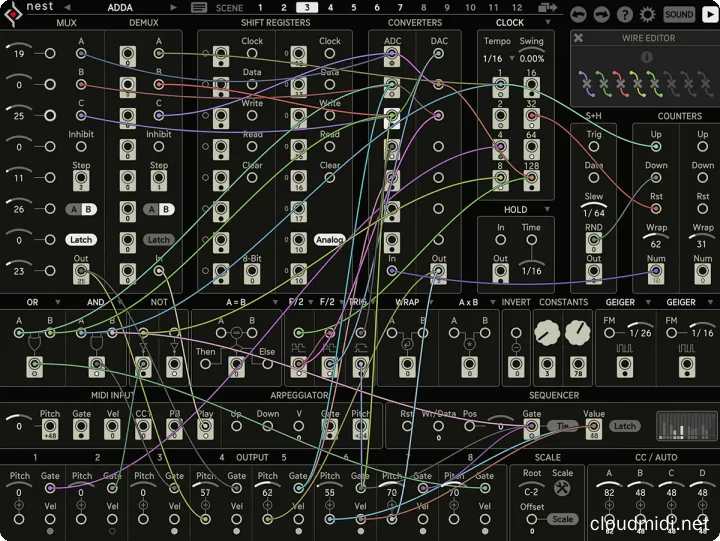Viewport: 720px width, 541px height.
Task: Click the redo arrow icon
Action: pyautogui.click(x=603, y=14)
